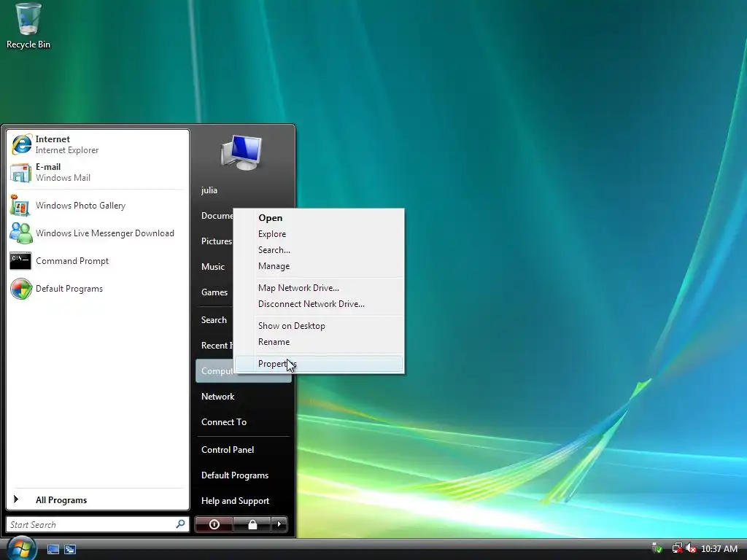Select Manage in the context menu
This screenshot has height=560, width=747.
click(318, 266)
